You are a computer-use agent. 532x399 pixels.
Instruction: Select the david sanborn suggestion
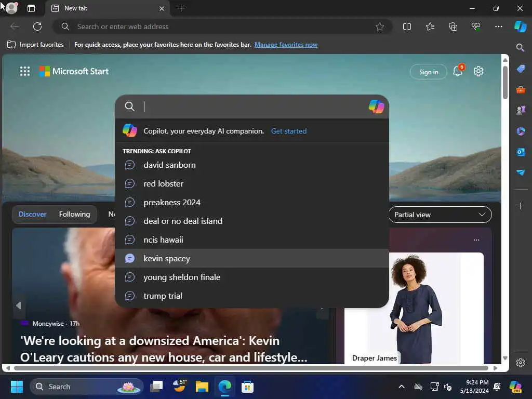coord(252,165)
